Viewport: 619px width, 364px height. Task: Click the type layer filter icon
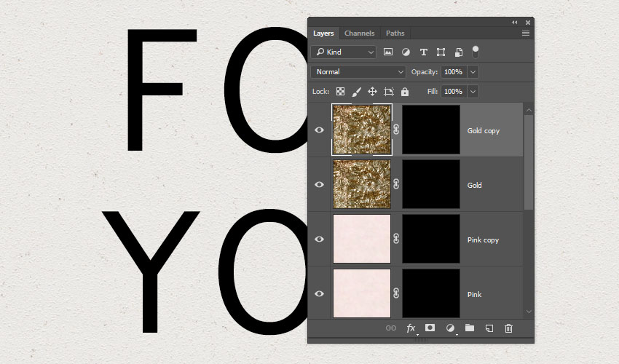click(423, 52)
